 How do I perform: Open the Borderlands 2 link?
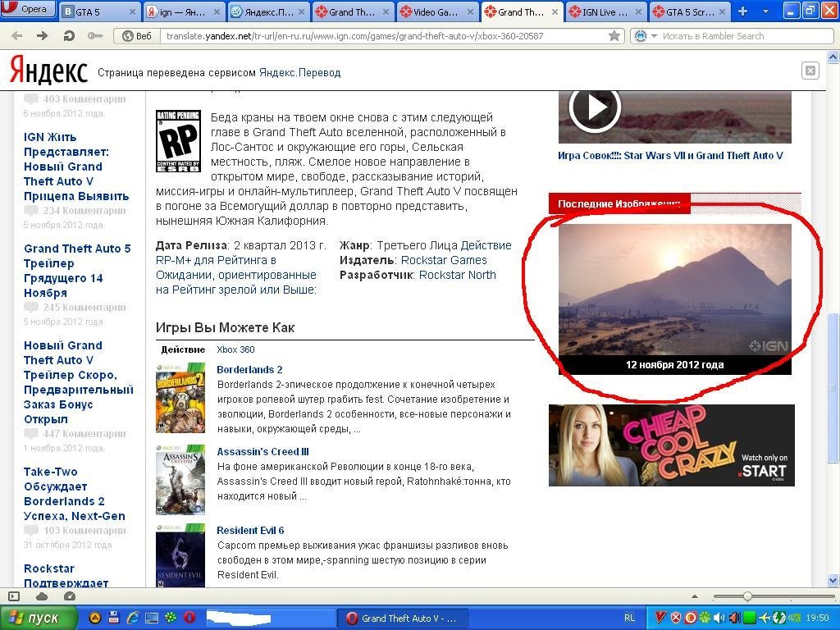click(x=249, y=369)
